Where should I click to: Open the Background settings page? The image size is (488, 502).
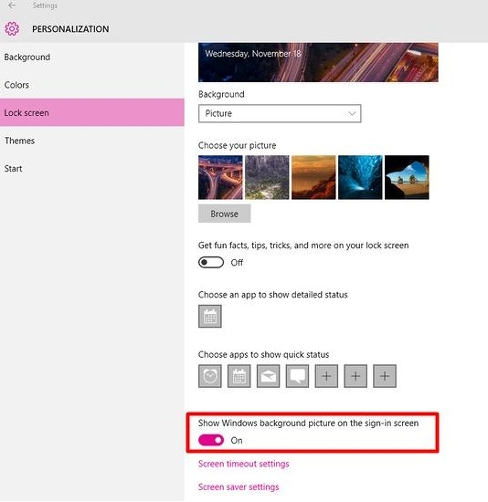click(x=92, y=57)
